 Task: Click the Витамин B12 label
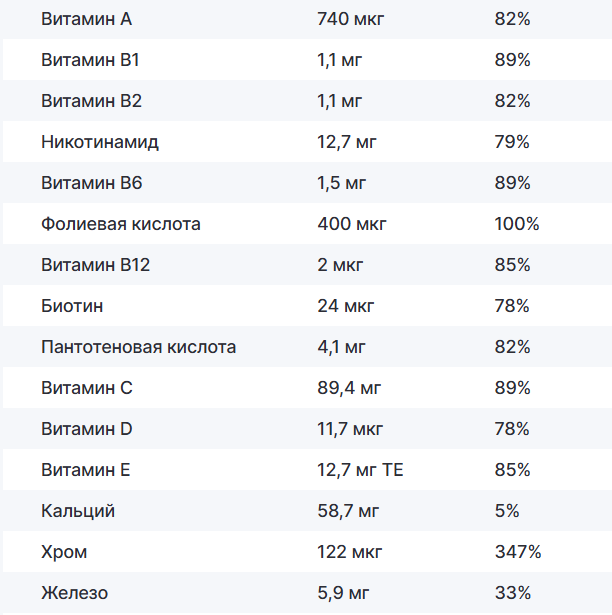tap(95, 265)
